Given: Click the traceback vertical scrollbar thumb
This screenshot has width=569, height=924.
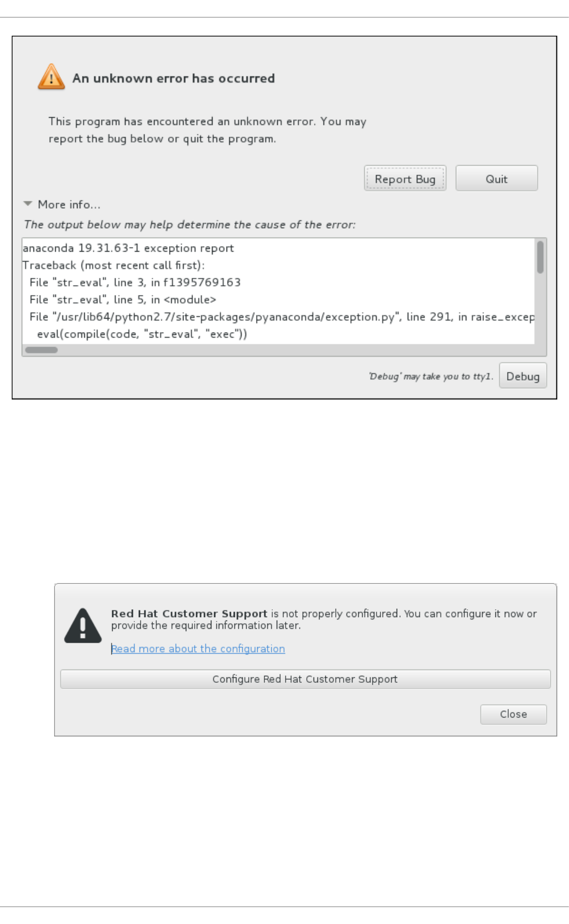Looking at the screenshot, I should tap(540, 257).
